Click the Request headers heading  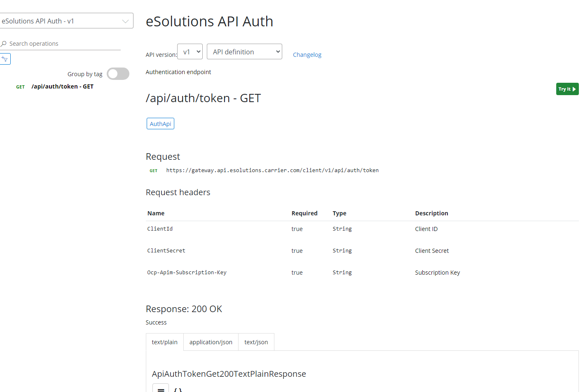point(178,192)
